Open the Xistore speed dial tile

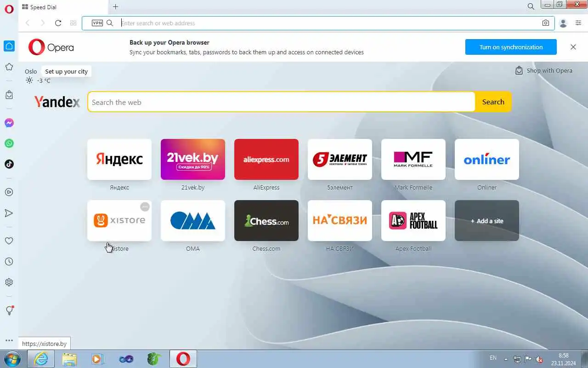point(119,220)
